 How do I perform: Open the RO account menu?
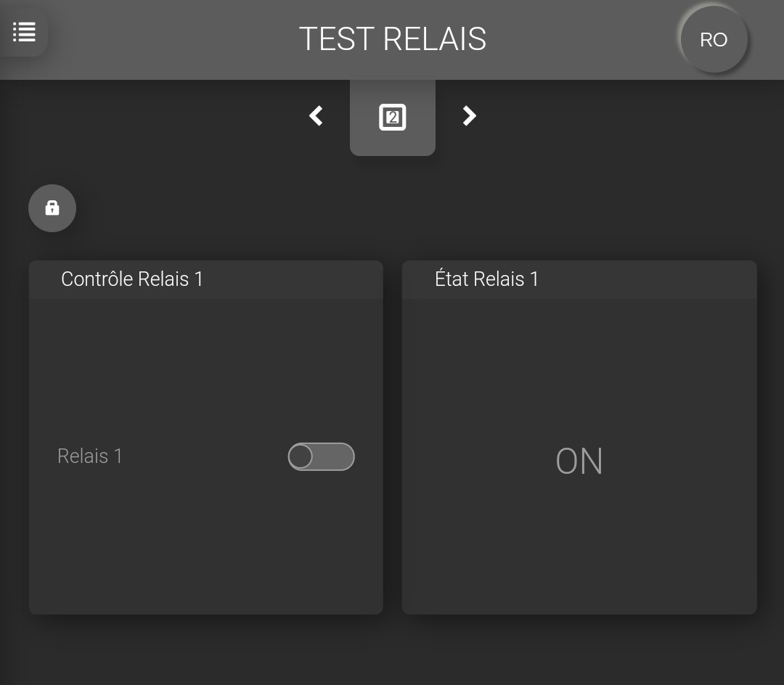click(x=714, y=40)
